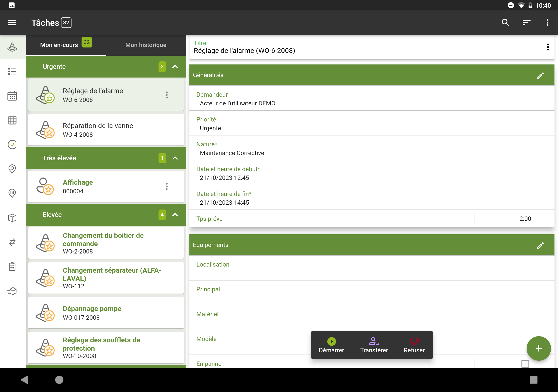Transfer the task with Transférer
The height and width of the screenshot is (392, 558).
tap(374, 345)
